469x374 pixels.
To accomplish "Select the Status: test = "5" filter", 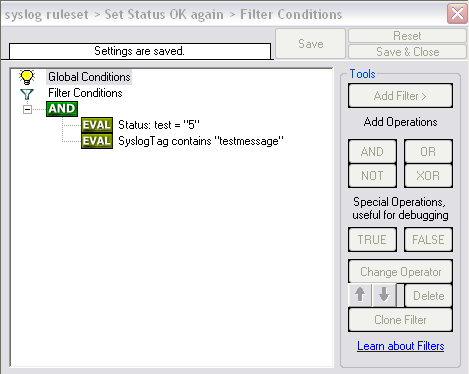I will (x=159, y=125).
